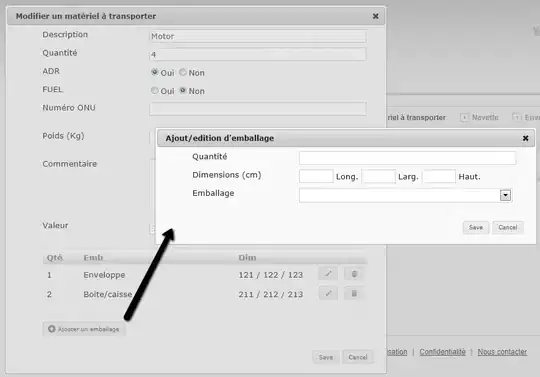Click the Boite/caisse packaging name
This screenshot has width=540, height=377.
point(108,294)
